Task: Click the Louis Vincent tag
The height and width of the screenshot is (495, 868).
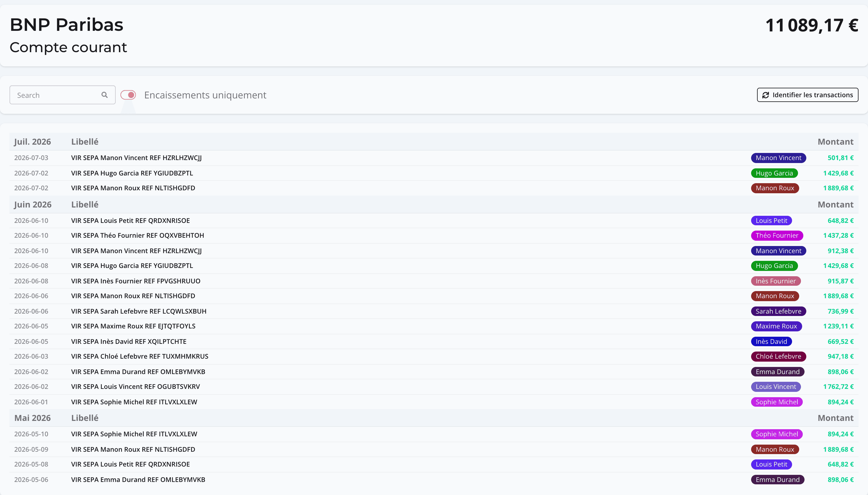Action: 775,387
